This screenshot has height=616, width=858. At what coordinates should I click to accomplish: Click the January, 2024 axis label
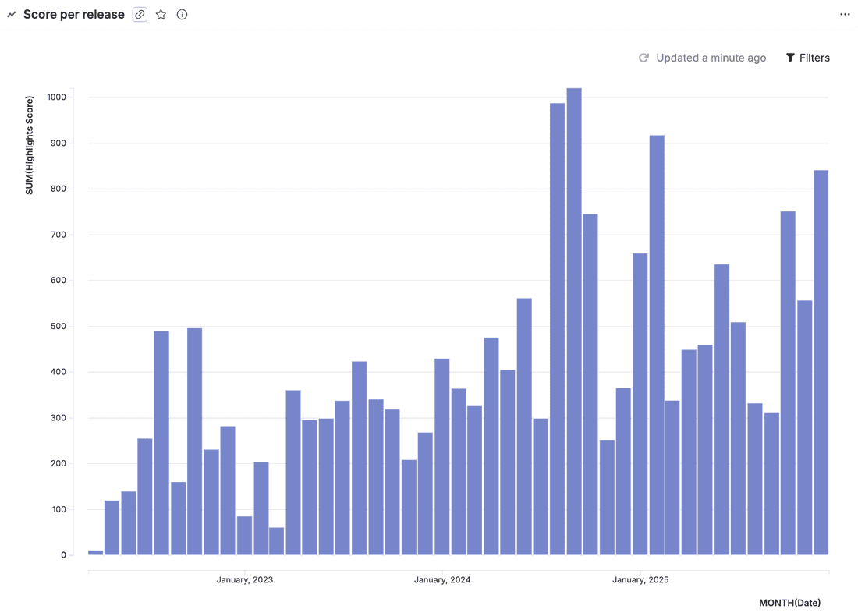click(x=442, y=580)
